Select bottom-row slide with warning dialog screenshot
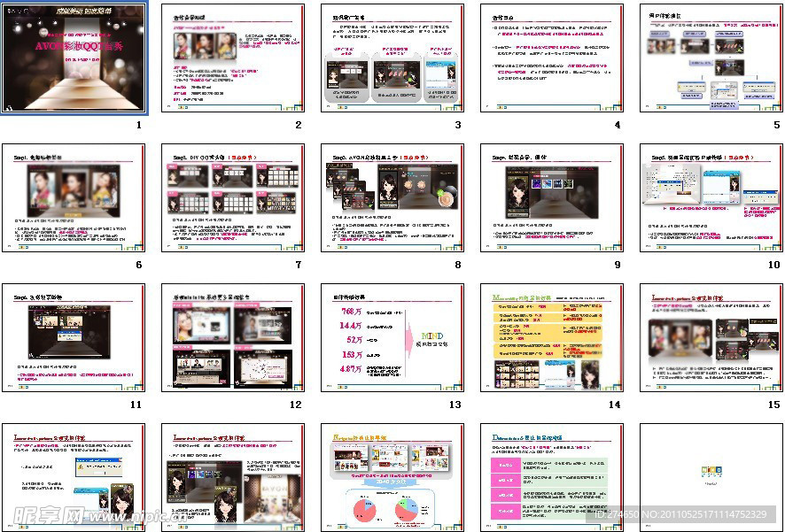The image size is (785, 532). (74, 477)
